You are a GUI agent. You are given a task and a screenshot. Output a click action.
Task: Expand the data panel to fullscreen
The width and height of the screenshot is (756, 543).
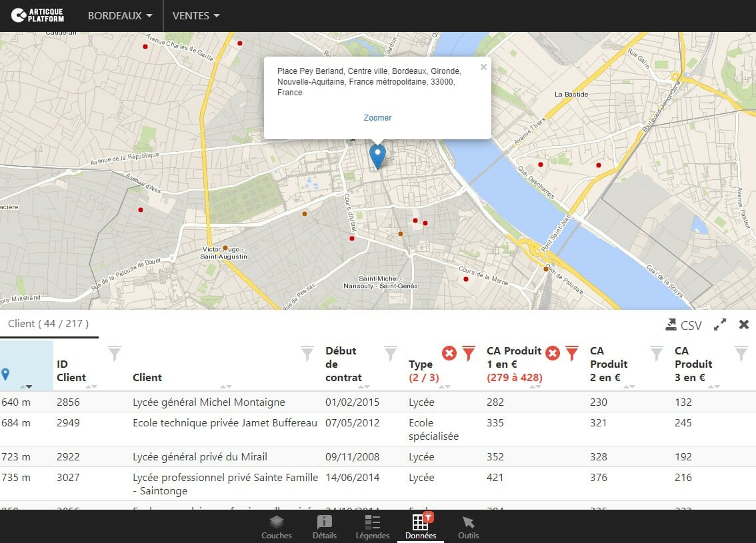point(720,324)
